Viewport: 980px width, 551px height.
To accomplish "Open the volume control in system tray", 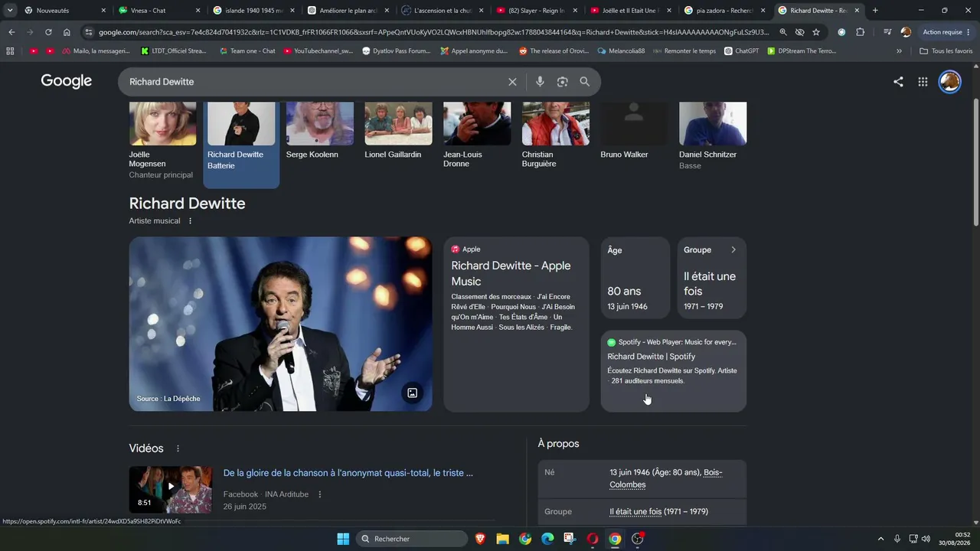I will [926, 539].
